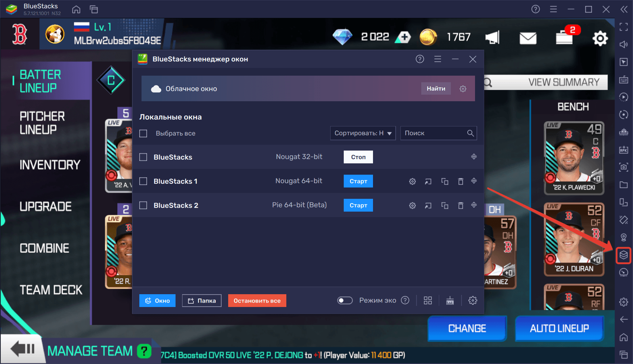Image resolution: width=633 pixels, height=364 pixels.
Task: Open BlueStacks home icon in title bar
Action: pos(76,10)
